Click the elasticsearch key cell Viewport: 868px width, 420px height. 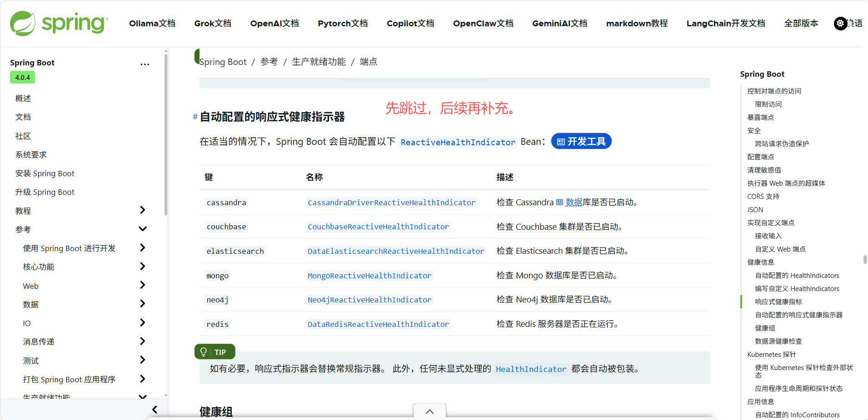pyautogui.click(x=235, y=251)
